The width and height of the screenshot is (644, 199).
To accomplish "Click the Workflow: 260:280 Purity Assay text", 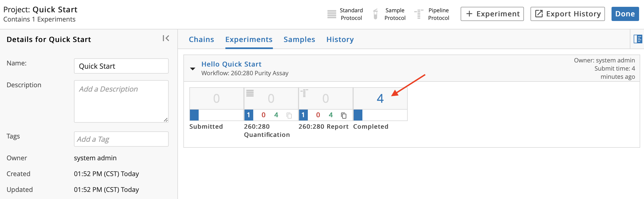I will (245, 73).
